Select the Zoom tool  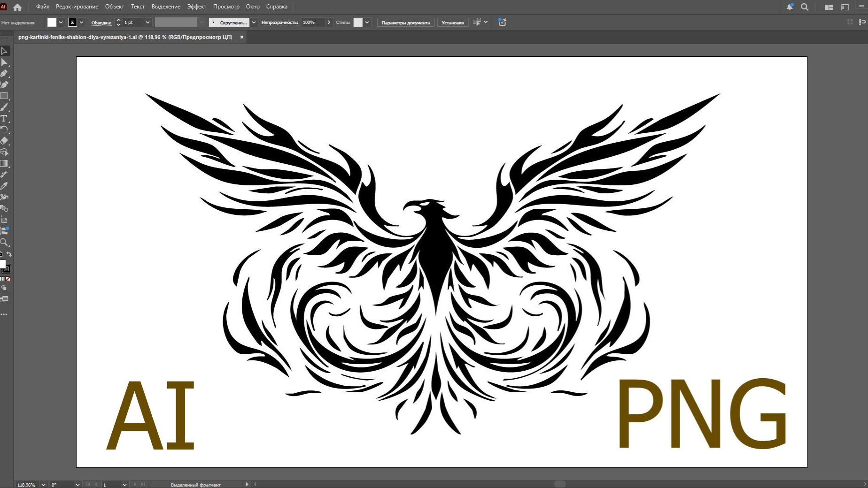(4, 243)
